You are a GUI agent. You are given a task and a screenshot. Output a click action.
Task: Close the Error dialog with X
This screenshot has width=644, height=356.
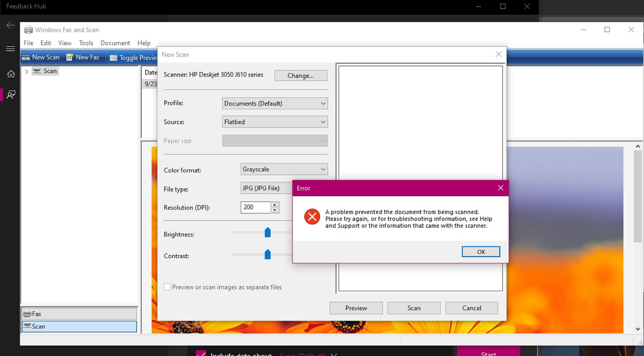(x=501, y=188)
